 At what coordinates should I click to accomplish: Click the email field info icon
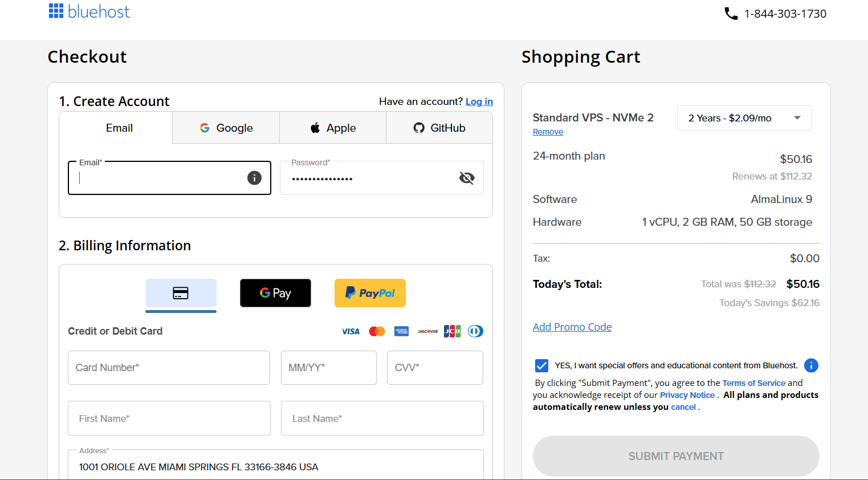254,178
